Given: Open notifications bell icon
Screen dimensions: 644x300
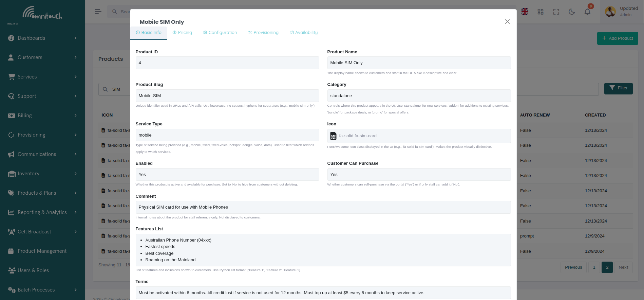Looking at the screenshot, I should click(x=587, y=12).
